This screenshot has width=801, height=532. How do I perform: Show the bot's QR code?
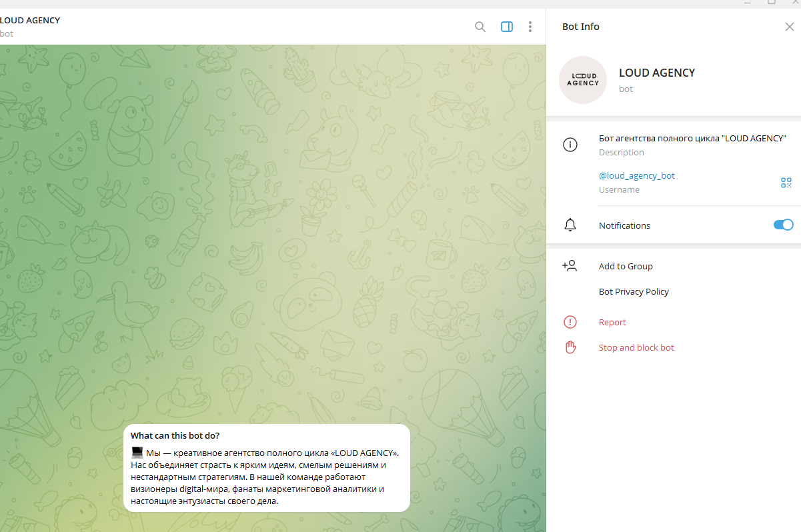tap(786, 183)
